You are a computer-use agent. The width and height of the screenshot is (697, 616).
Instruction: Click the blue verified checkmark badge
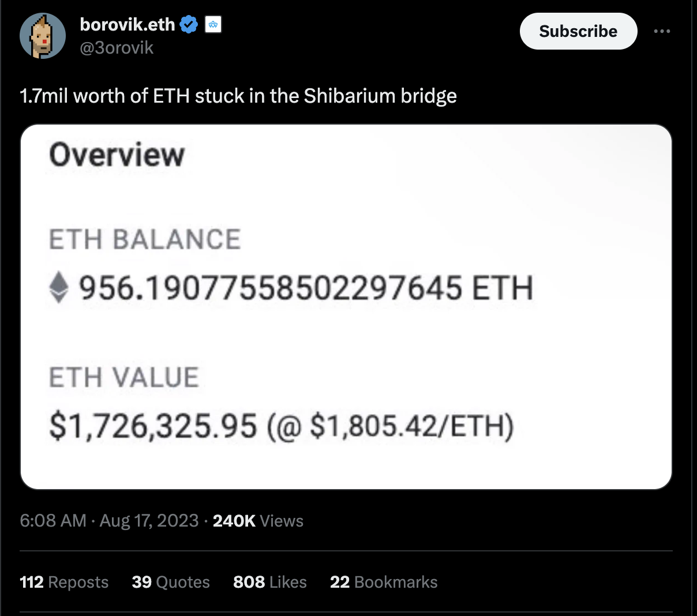189,25
